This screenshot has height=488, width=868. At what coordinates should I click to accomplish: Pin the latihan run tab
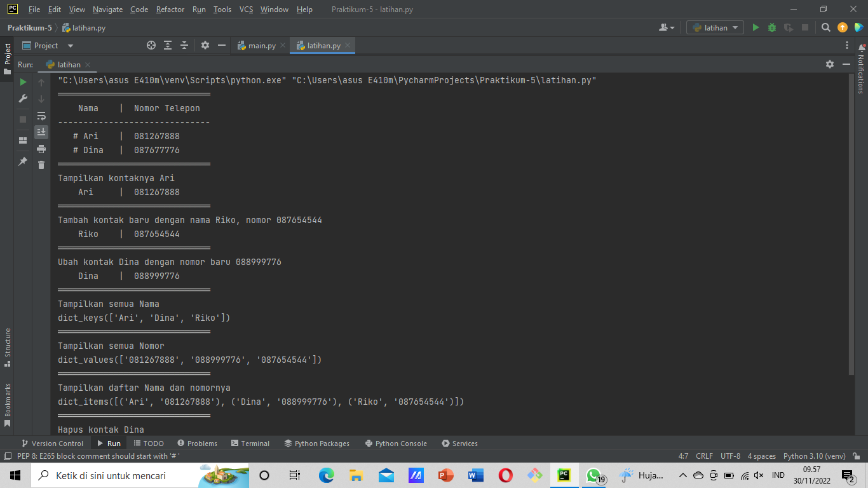pyautogui.click(x=23, y=161)
